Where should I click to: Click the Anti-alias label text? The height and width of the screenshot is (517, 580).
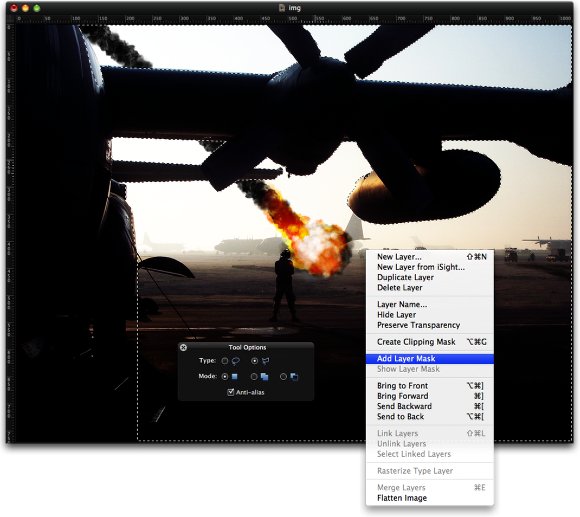250,392
